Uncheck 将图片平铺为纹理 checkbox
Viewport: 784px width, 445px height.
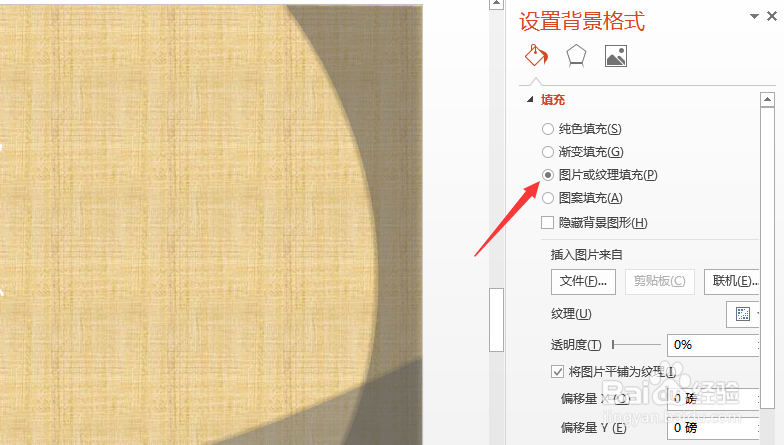point(558,372)
